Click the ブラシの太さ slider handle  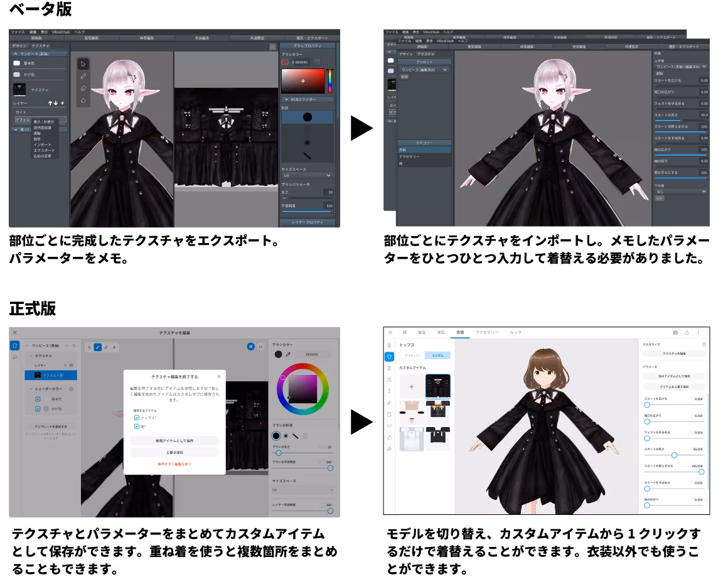click(279, 453)
